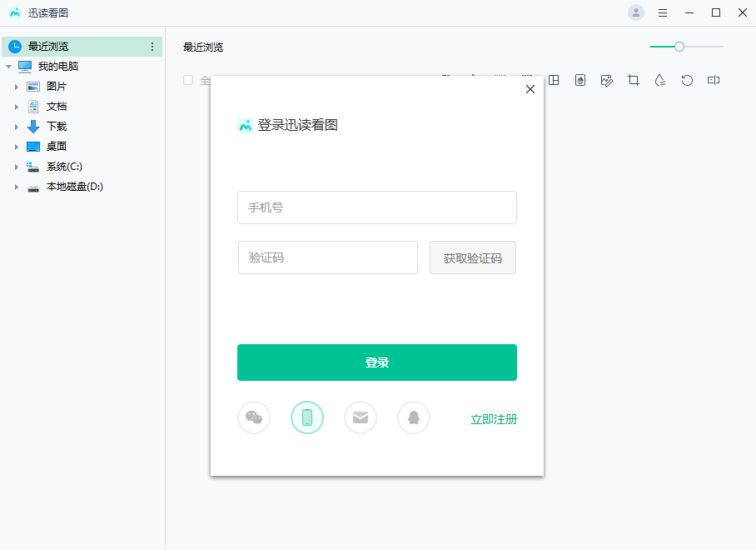Click the 迅读看图 app logo in title bar
Image resolution: width=756 pixels, height=550 pixels.
15,12
